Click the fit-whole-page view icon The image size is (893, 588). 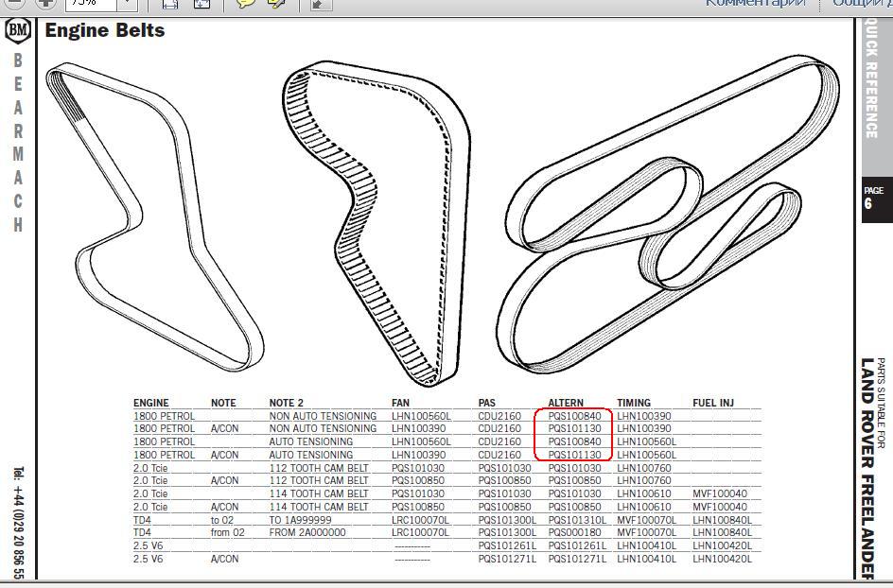(x=201, y=4)
